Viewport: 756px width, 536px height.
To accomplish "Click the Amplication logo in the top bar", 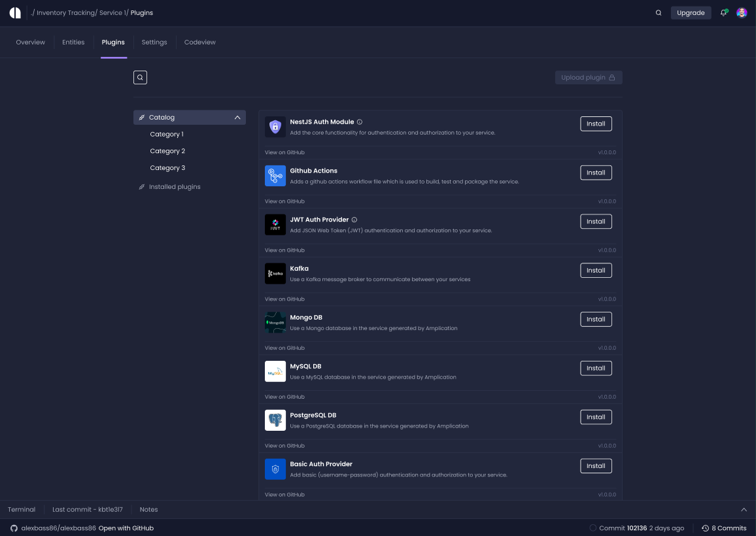I will (14, 12).
